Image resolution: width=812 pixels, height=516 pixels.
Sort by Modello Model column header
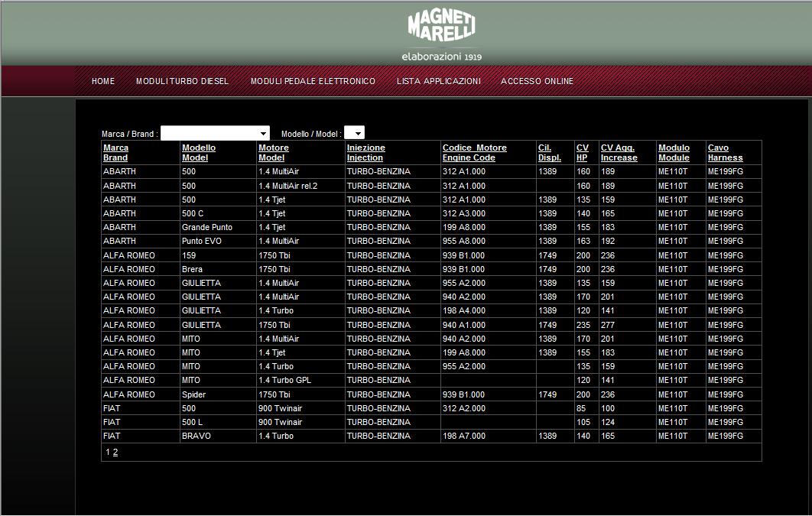point(198,153)
